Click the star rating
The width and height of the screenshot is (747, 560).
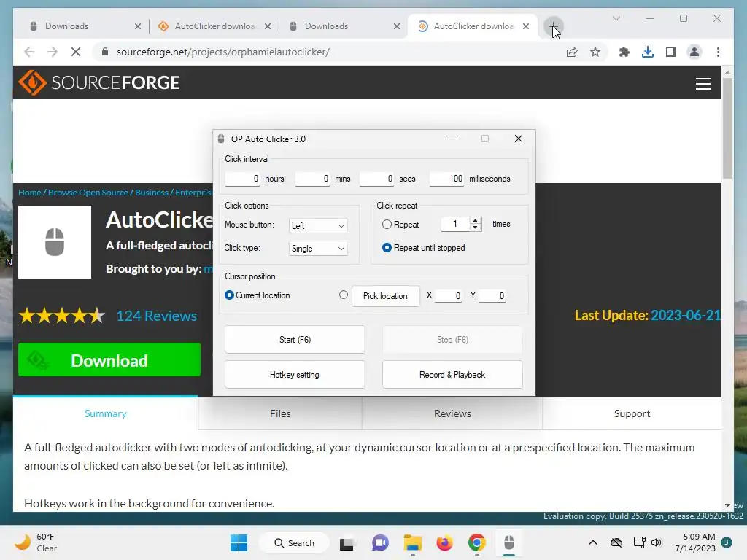(61, 316)
